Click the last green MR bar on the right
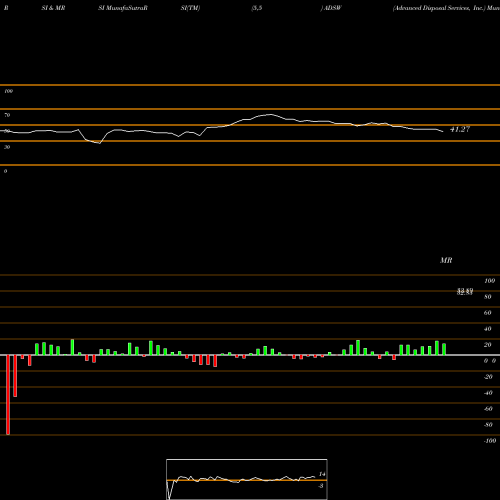The width and height of the screenshot is (500, 500). click(x=444, y=349)
